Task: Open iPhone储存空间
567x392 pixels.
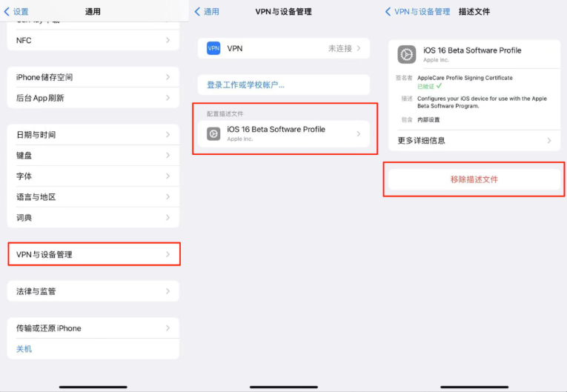Action: click(93, 77)
